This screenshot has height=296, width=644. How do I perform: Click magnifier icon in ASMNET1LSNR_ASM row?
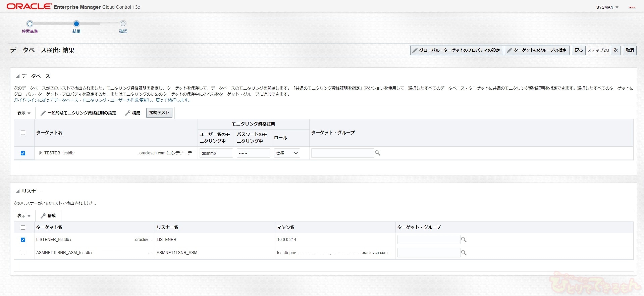(x=464, y=253)
